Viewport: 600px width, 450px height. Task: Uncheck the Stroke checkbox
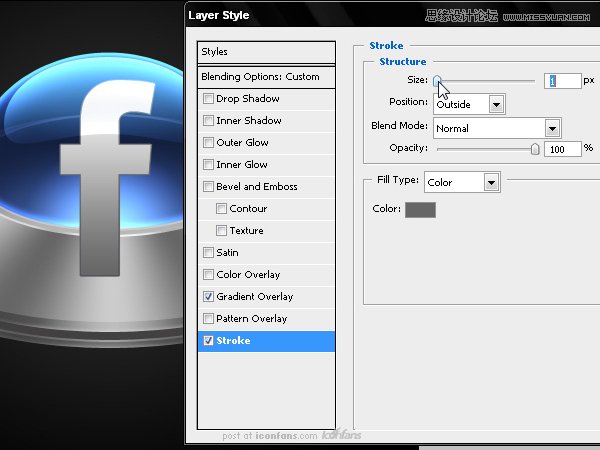point(208,341)
